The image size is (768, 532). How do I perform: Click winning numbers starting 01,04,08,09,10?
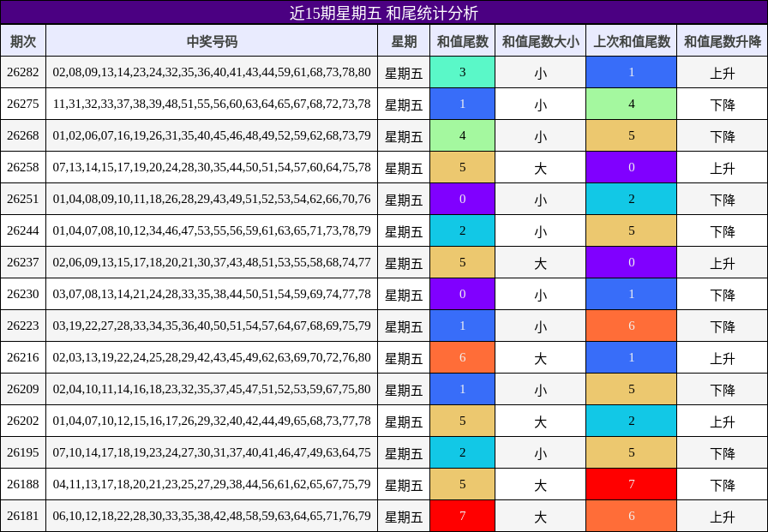[x=212, y=200]
